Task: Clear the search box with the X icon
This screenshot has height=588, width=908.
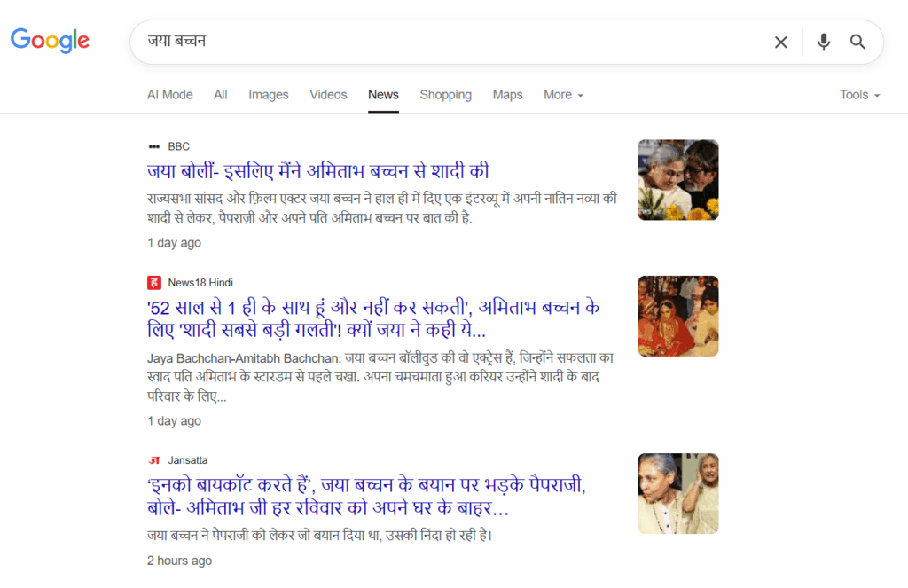Action: click(780, 42)
